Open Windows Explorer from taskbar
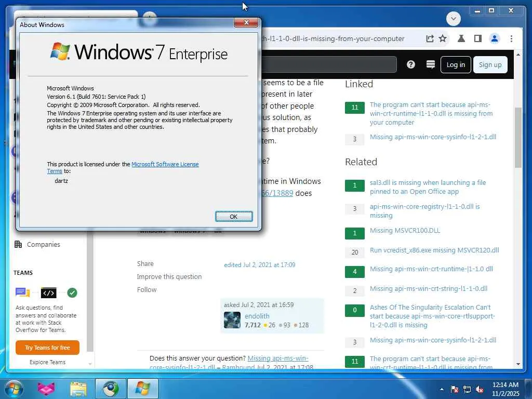Viewport: 532px width, 399px height. 78,389
